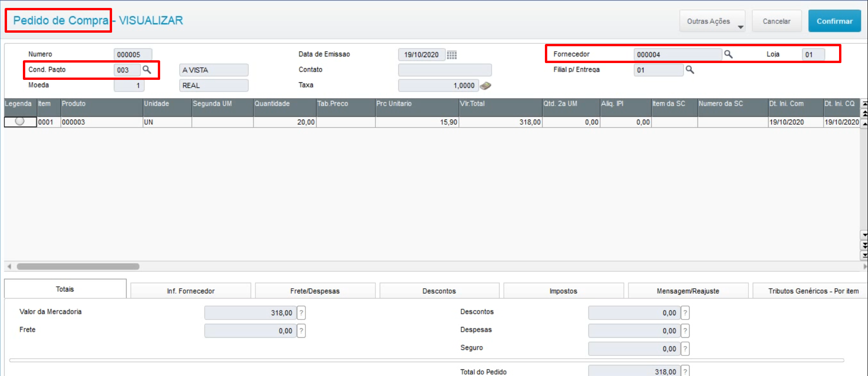Switch to the Totais tab
The width and height of the screenshot is (868, 376).
tap(65, 289)
